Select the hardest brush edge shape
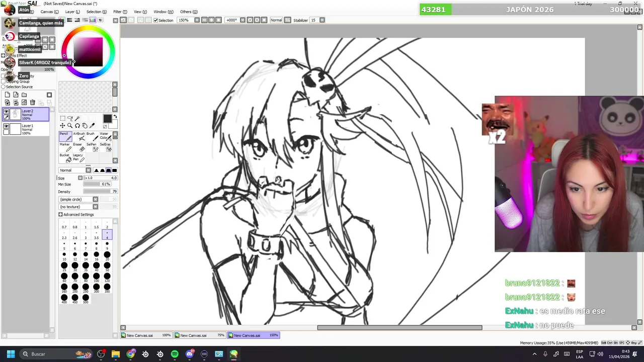 (114, 170)
